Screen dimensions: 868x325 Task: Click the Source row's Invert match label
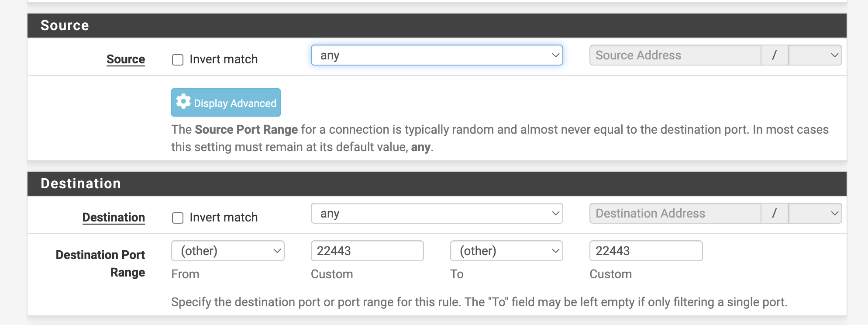[x=224, y=59]
